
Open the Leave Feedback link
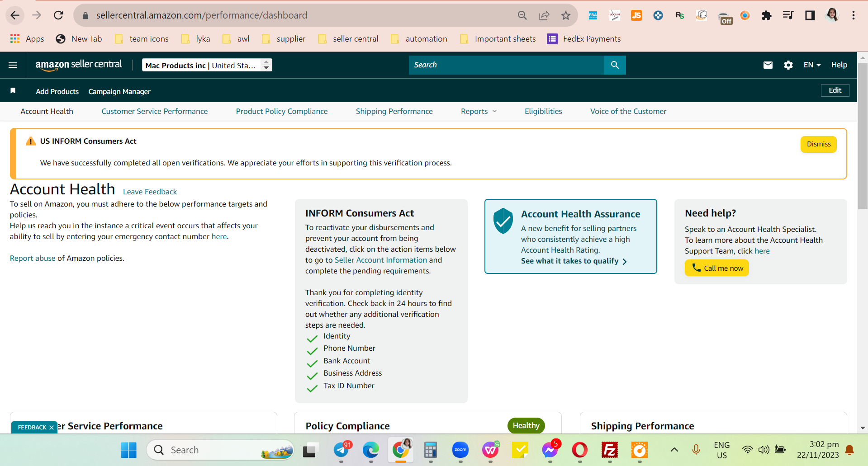pyautogui.click(x=150, y=192)
